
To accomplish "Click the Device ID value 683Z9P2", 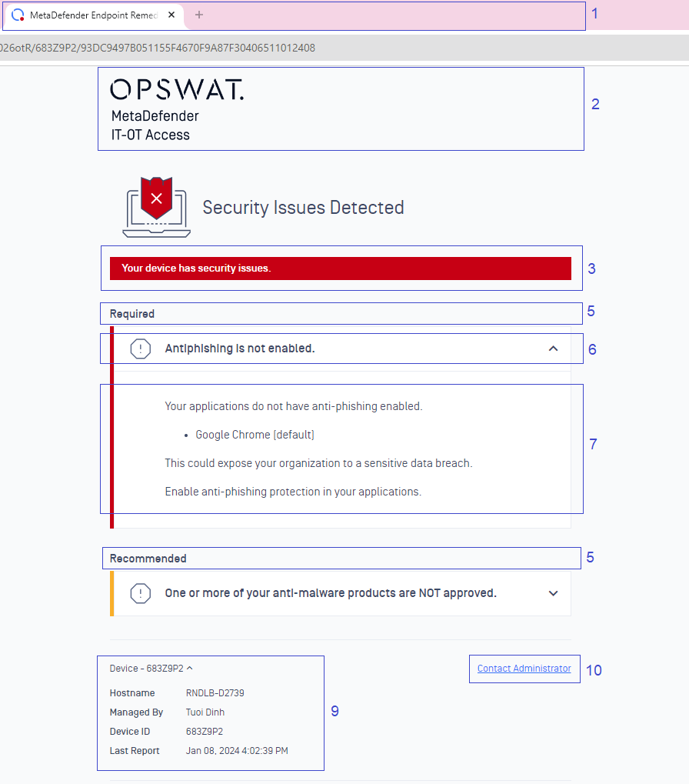I will coord(205,732).
